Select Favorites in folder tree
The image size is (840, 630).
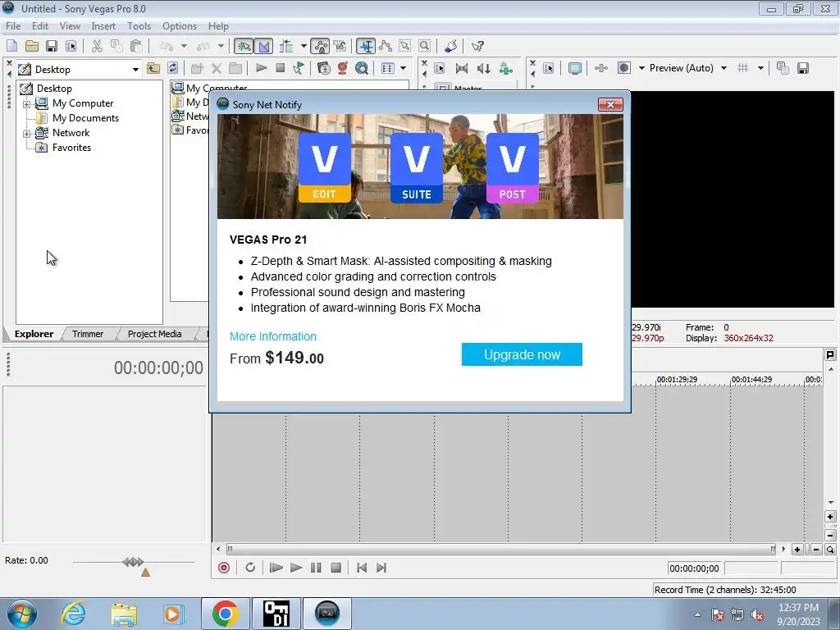click(x=71, y=148)
